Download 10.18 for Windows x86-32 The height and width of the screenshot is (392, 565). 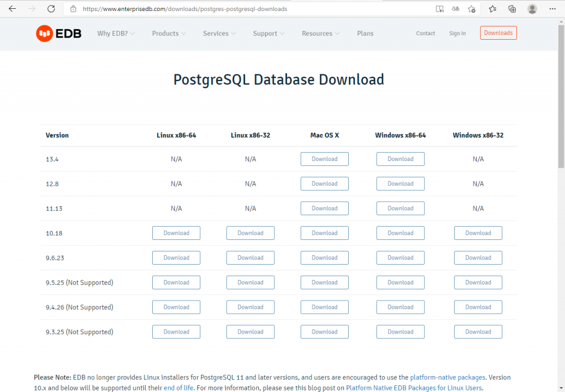(x=478, y=233)
